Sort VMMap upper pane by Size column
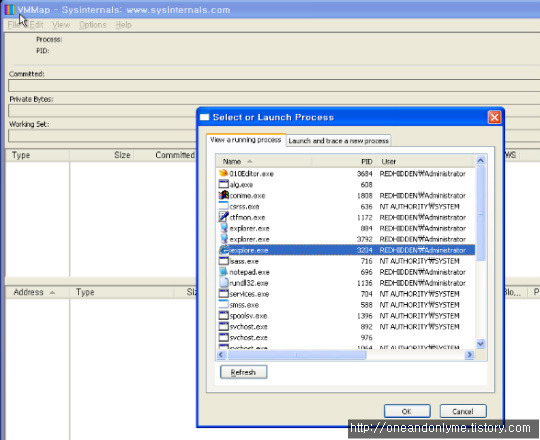 coord(101,155)
